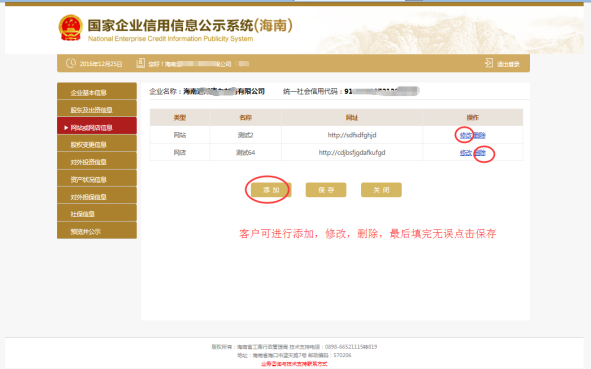Open 对外投资信息 in the sidebar

click(97, 162)
